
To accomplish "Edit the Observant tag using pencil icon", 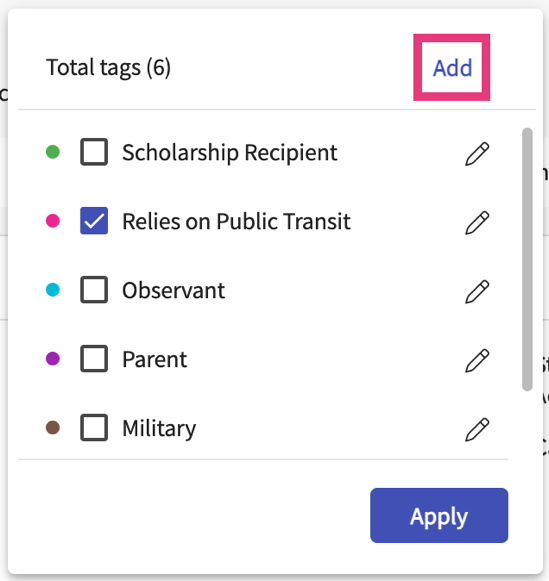I will pyautogui.click(x=477, y=291).
